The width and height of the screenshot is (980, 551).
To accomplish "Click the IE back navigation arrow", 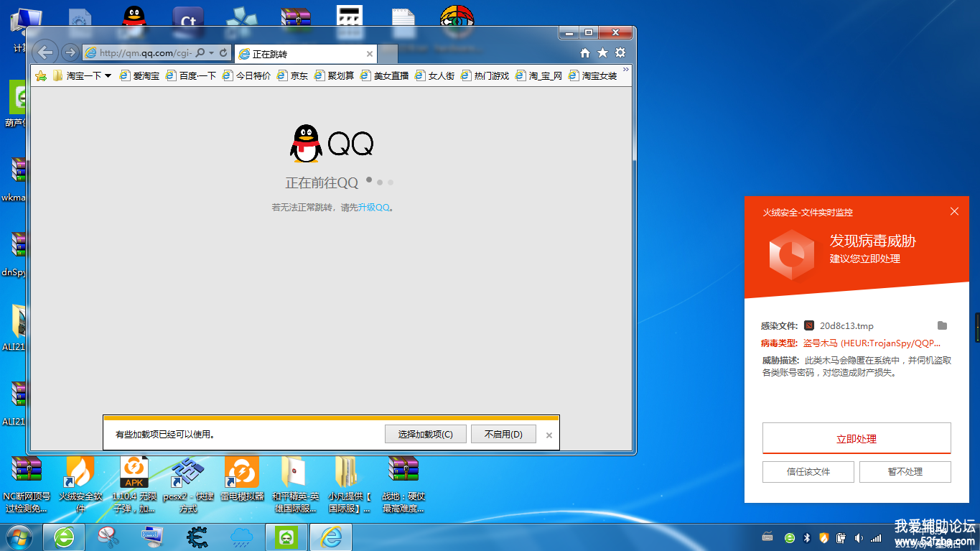I will [x=45, y=52].
